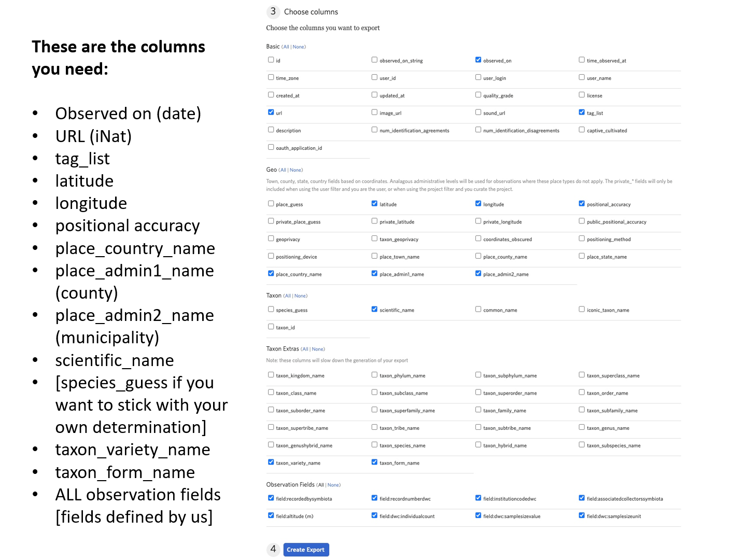
Task: Enable the taxon_species_name column
Action: 374,444
